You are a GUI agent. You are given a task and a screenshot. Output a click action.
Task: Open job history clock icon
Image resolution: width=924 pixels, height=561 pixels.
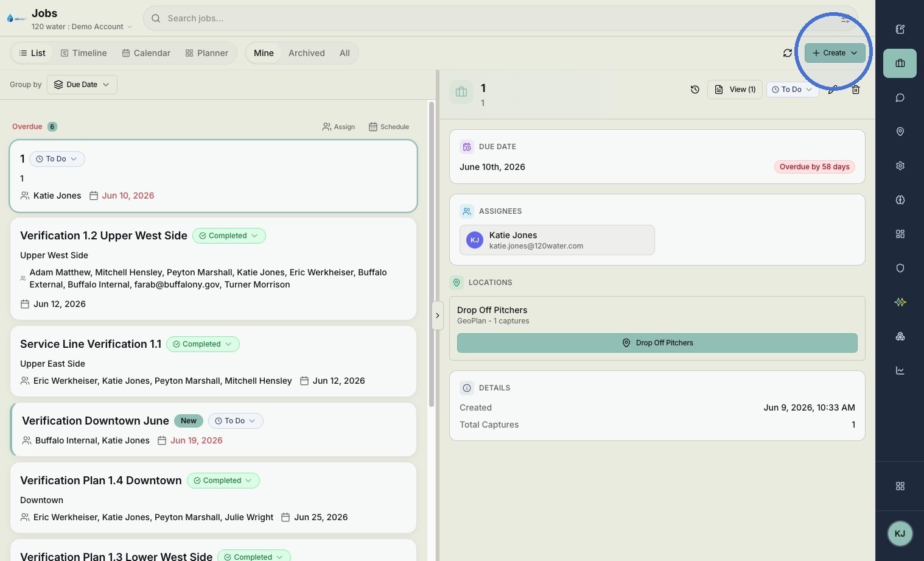click(x=695, y=90)
